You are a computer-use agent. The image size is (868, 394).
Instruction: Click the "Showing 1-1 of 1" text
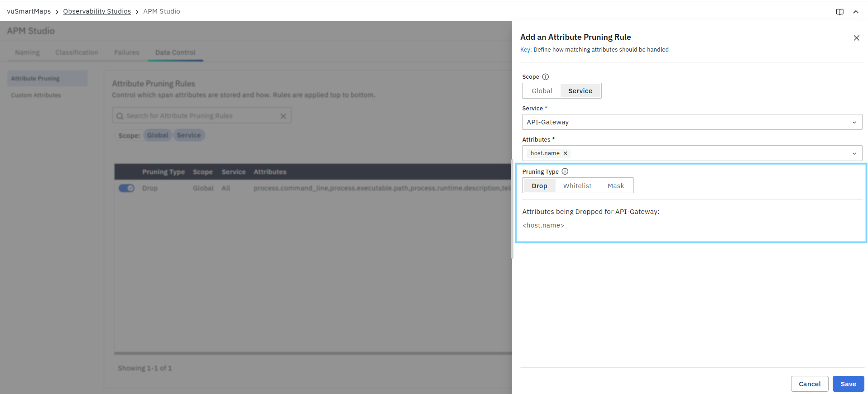pos(145,368)
